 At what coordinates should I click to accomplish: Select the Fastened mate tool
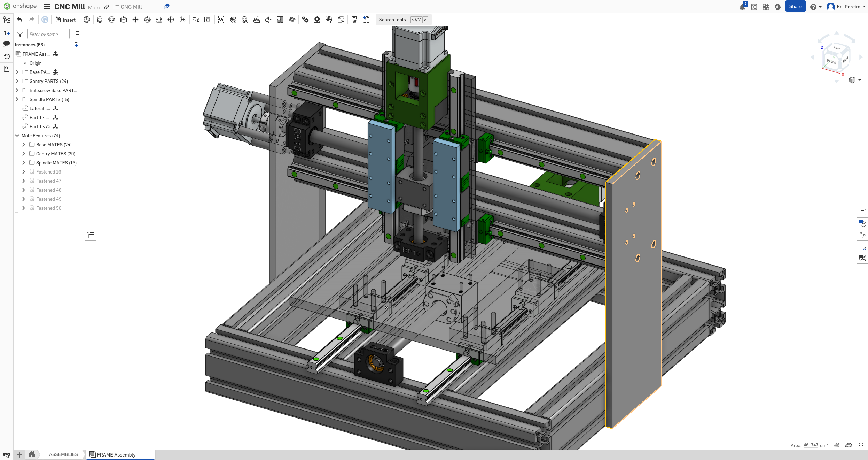[100, 20]
